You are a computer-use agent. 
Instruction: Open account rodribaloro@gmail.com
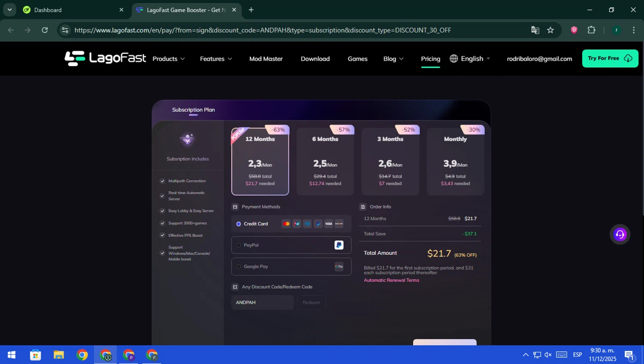point(539,59)
